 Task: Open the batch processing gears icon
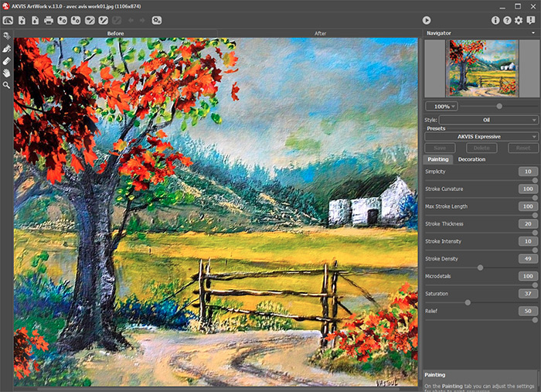157,20
